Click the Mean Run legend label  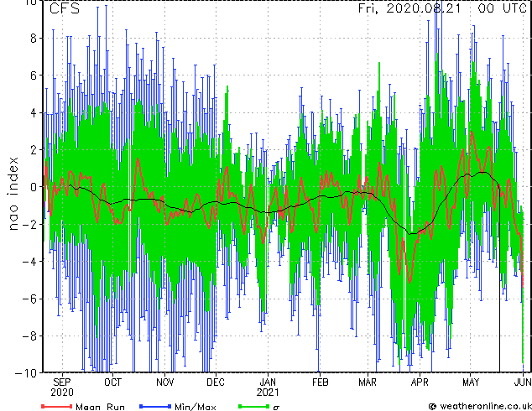coord(100,407)
